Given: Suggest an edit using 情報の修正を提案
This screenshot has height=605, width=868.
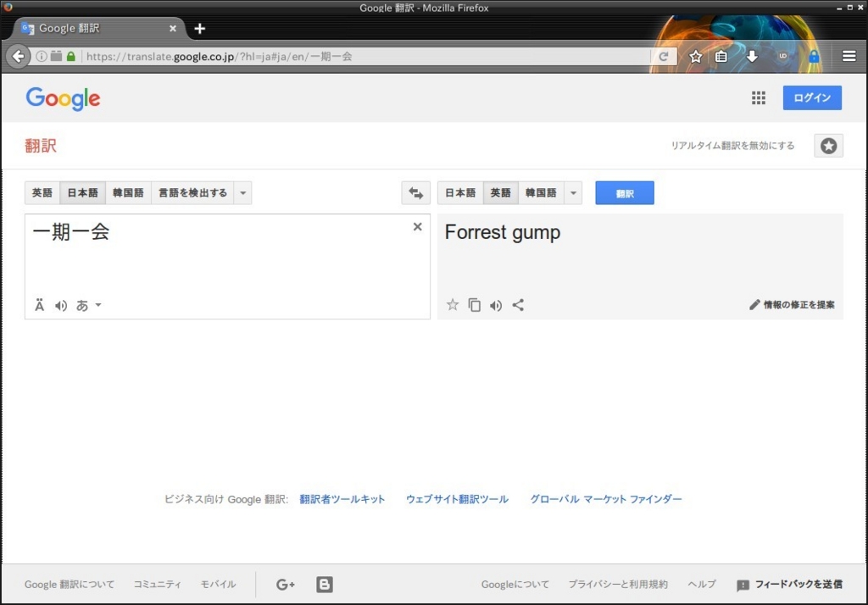Looking at the screenshot, I should pos(793,304).
